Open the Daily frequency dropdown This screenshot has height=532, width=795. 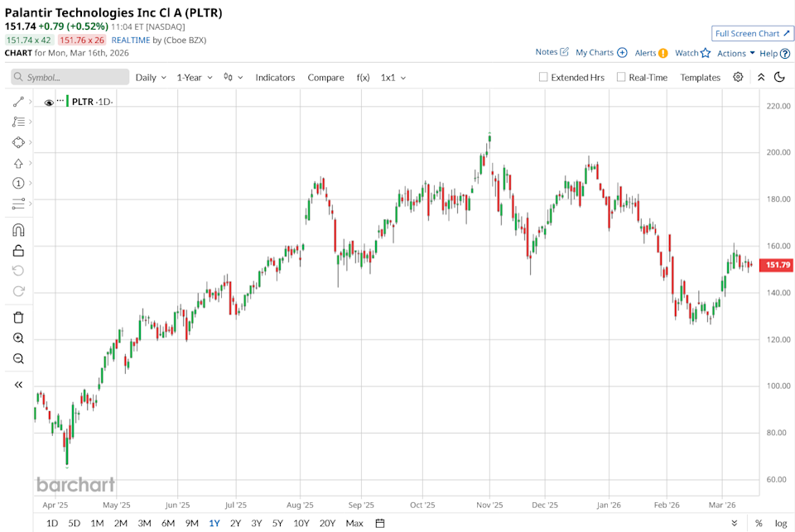point(151,77)
